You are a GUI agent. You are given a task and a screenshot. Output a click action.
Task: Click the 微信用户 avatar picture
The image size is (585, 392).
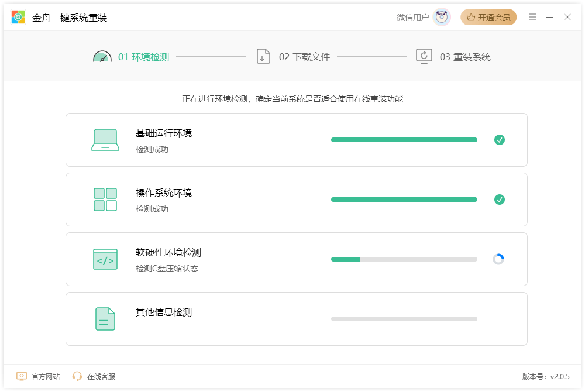click(x=442, y=17)
